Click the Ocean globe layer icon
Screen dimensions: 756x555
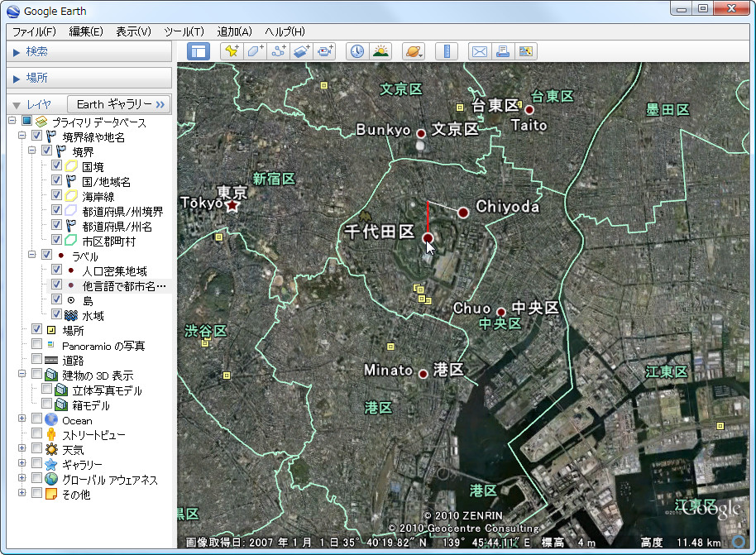point(51,419)
